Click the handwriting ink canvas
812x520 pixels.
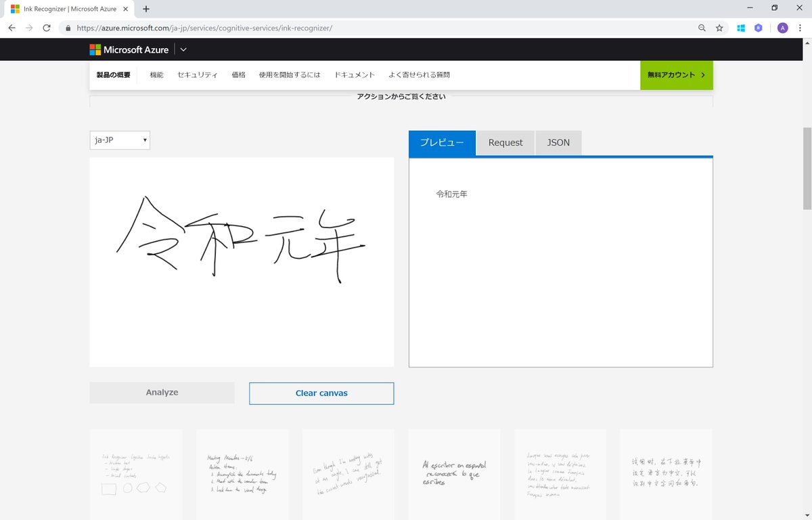pyautogui.click(x=242, y=262)
